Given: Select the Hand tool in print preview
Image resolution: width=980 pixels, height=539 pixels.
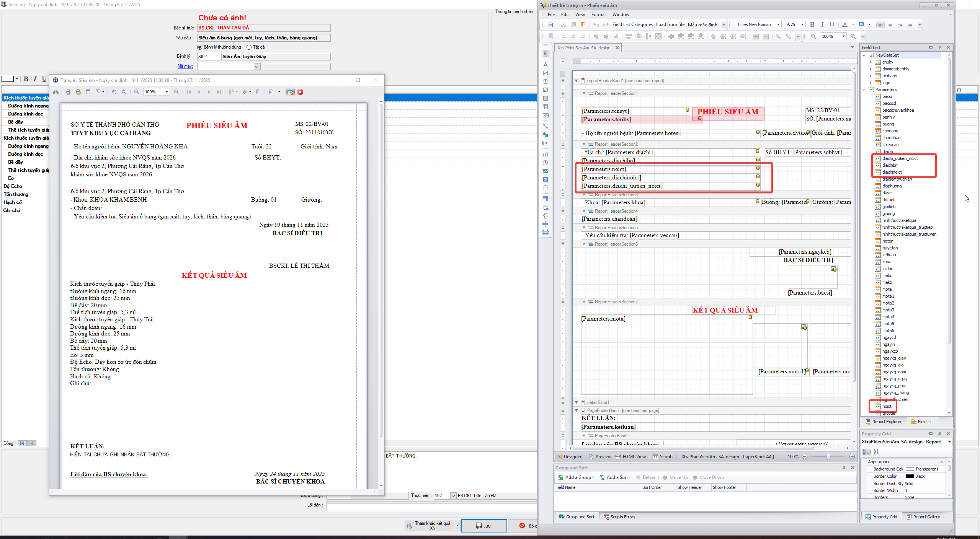Looking at the screenshot, I should pos(114,92).
